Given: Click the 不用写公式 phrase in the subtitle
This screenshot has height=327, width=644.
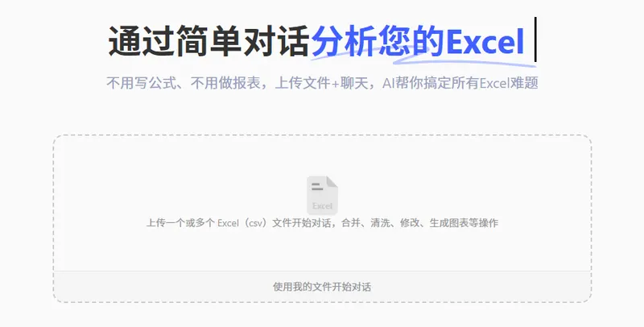Looking at the screenshot, I should [142, 83].
